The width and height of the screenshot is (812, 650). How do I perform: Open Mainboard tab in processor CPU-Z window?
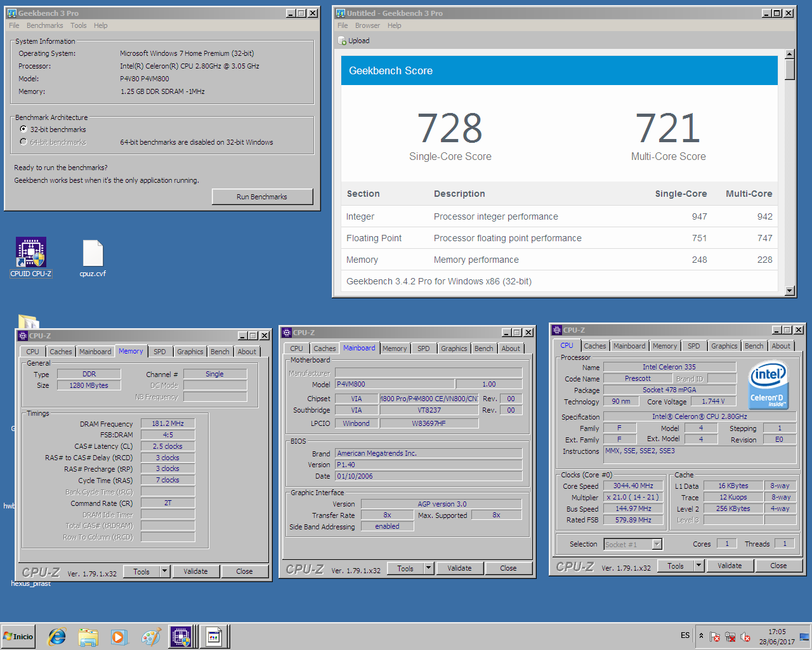629,346
